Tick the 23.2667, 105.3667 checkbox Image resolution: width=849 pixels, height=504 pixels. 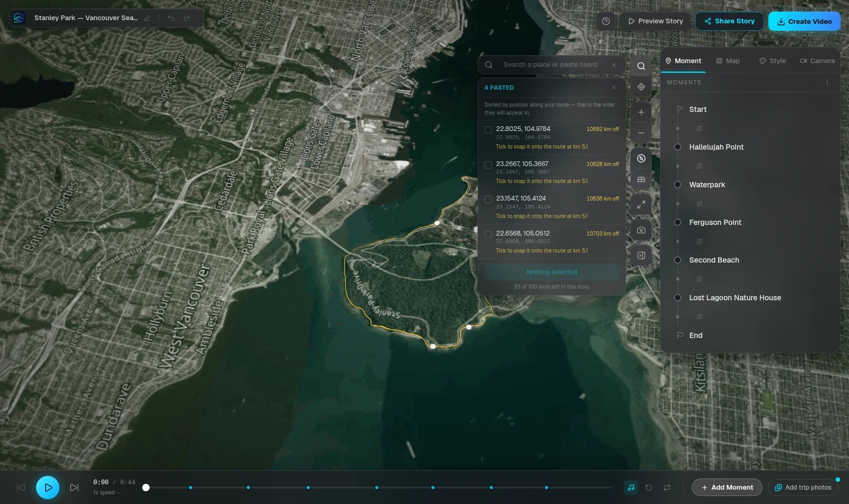coord(488,165)
